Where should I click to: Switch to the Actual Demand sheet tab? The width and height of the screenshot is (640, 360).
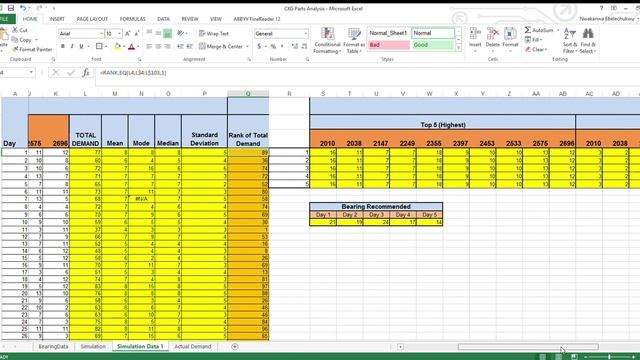(193, 347)
